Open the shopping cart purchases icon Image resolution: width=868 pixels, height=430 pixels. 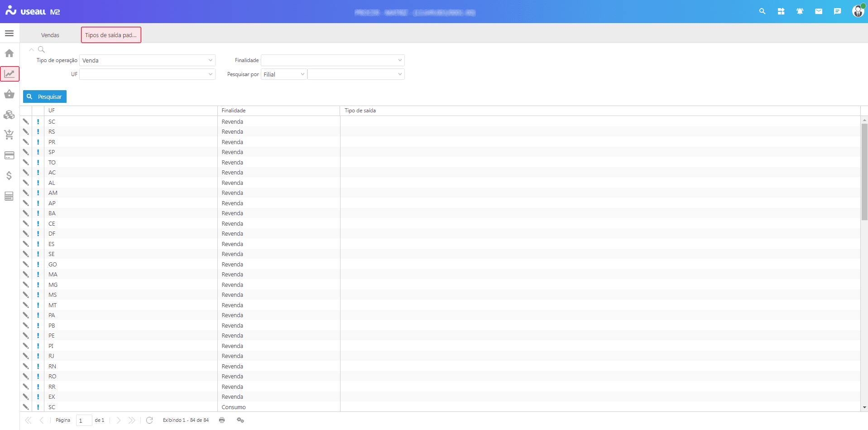[9, 135]
